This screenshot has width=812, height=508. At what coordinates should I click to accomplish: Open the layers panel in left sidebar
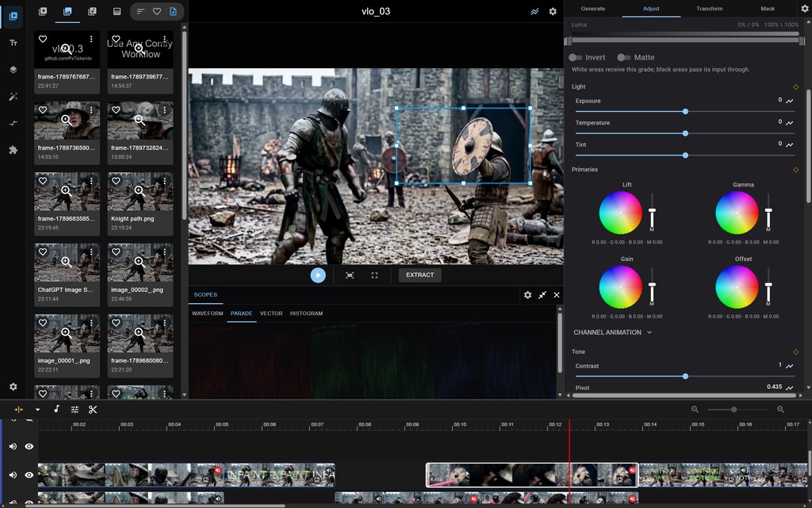click(x=13, y=70)
